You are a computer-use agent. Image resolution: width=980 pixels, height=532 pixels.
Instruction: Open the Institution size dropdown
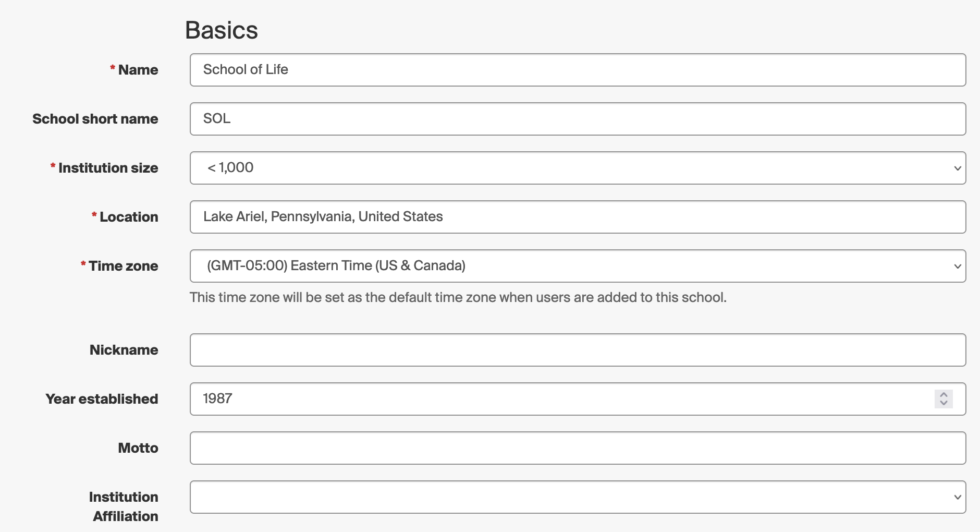click(578, 168)
